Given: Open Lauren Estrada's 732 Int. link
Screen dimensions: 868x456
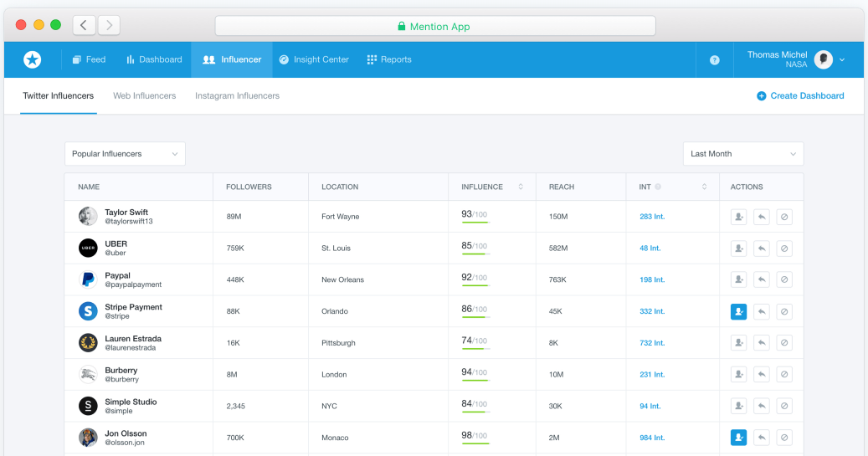Looking at the screenshot, I should point(652,343).
